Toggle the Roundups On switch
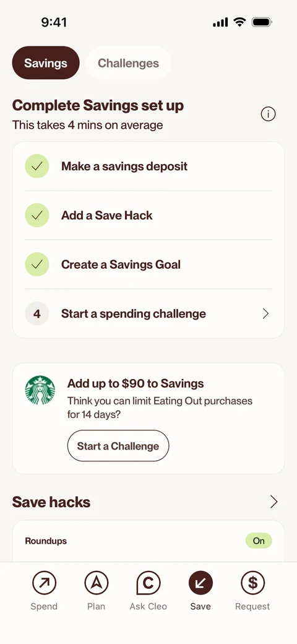Viewport: 297px width, 644px height. 259,541
